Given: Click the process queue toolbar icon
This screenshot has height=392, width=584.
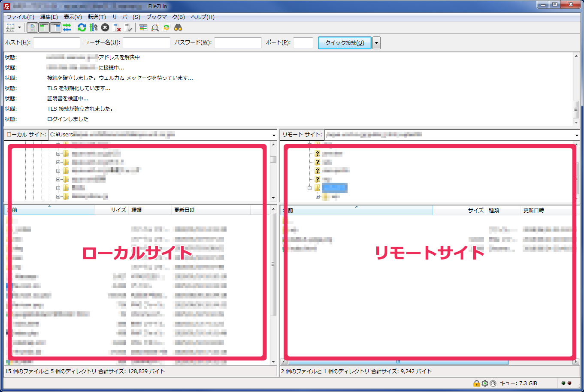Looking at the screenshot, I should 94,28.
